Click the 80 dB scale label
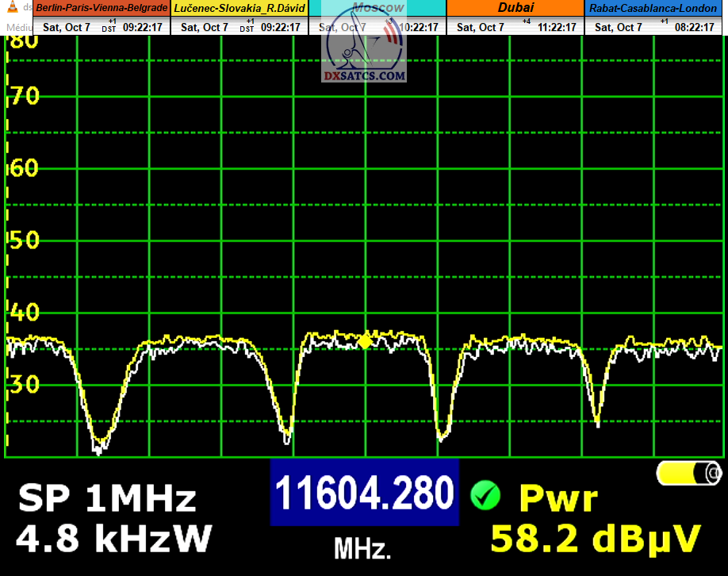The image size is (728, 576). point(22,41)
